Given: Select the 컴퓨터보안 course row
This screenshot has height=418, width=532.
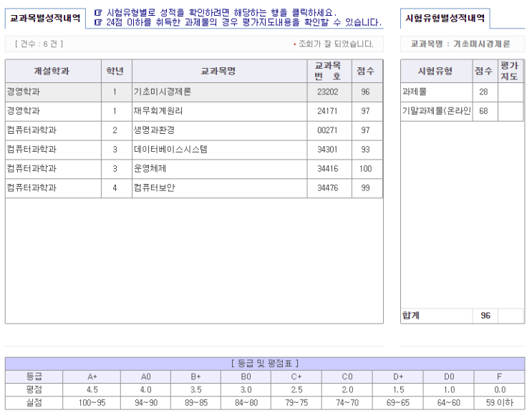Looking at the screenshot, I should (194, 188).
